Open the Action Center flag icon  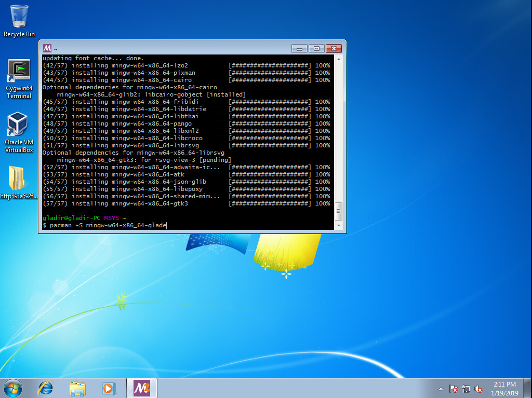pyautogui.click(x=453, y=389)
